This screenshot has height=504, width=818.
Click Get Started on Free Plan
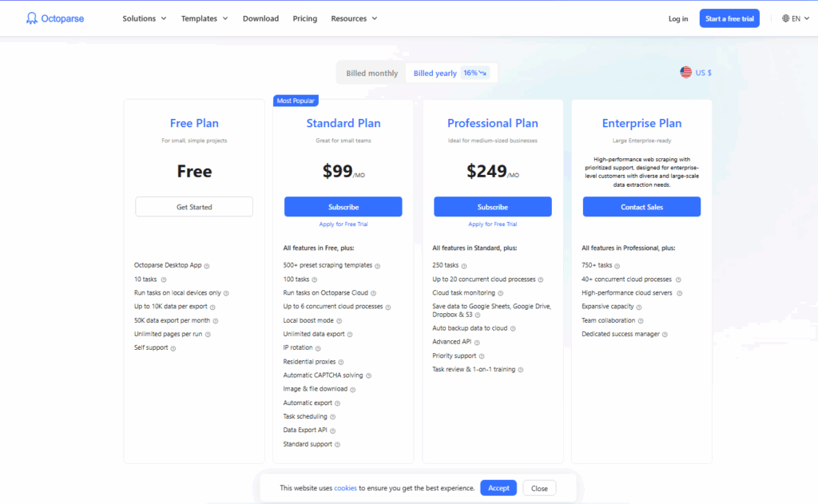(x=194, y=207)
